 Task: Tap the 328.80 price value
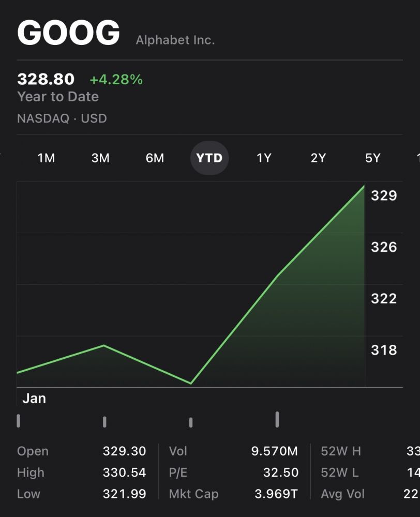(x=46, y=79)
